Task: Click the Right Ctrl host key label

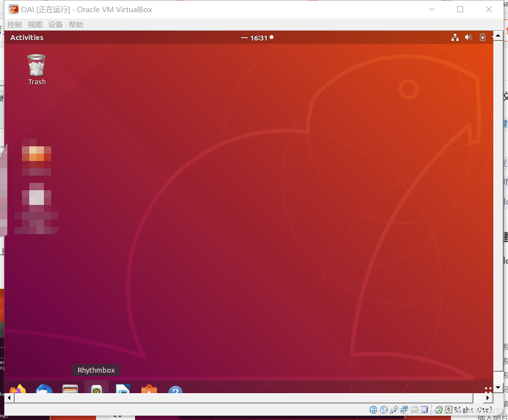Action: pos(473,410)
